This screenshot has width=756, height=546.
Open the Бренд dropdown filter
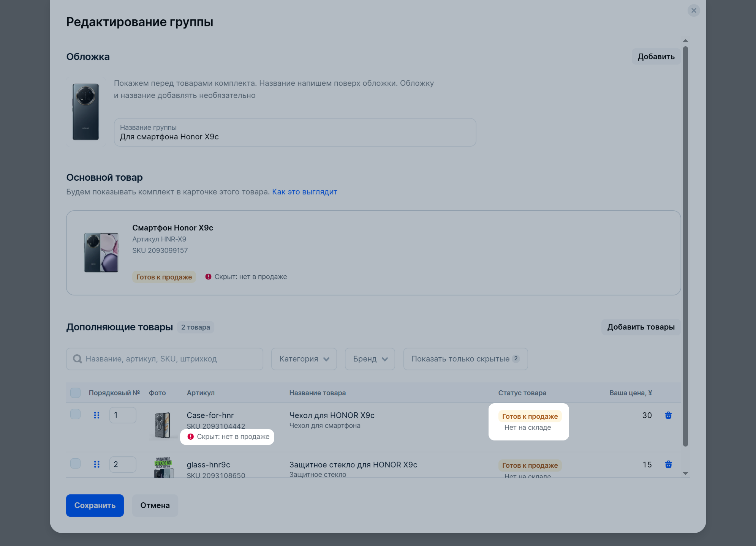[370, 359]
